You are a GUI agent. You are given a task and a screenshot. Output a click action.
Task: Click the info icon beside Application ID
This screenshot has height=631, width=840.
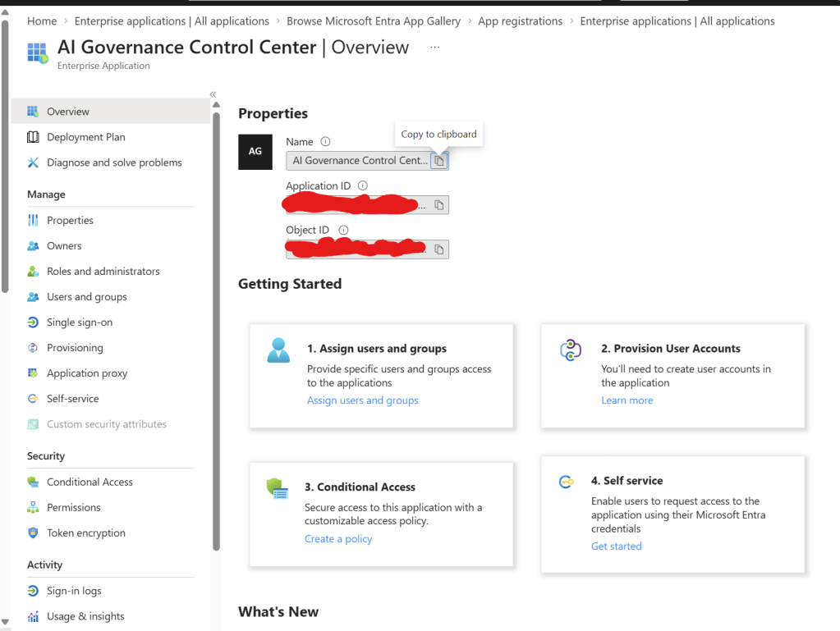coord(363,185)
